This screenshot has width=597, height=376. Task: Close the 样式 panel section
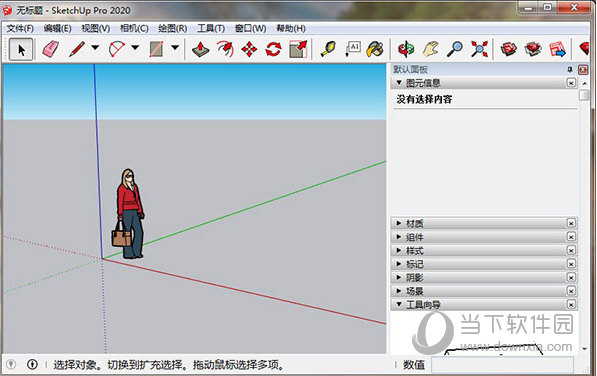pos(571,250)
